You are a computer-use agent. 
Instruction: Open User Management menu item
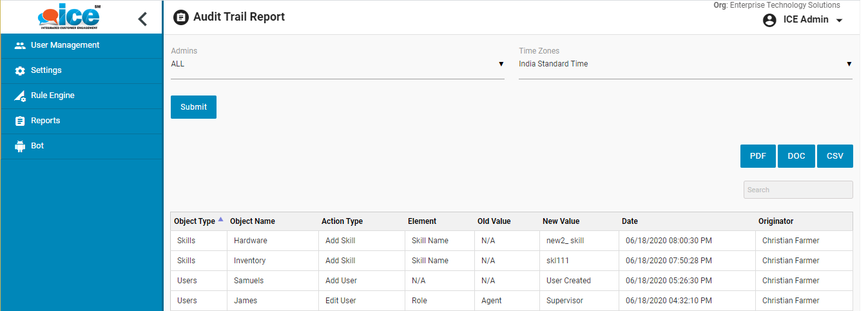[65, 46]
